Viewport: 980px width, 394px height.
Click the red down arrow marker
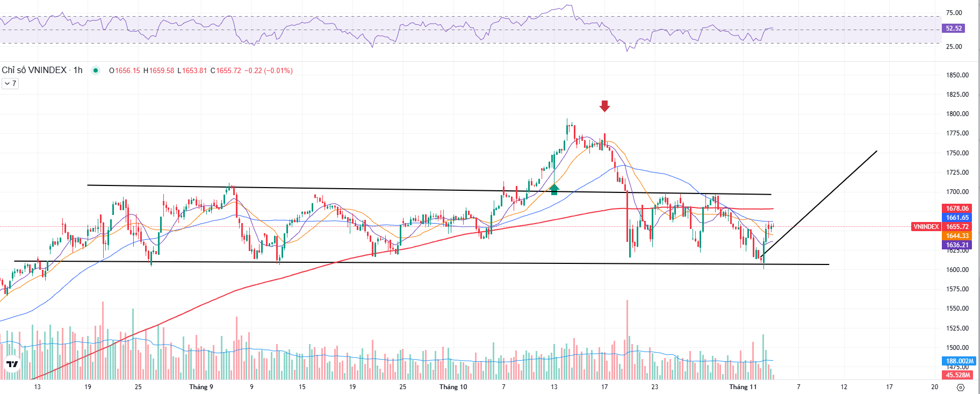[x=604, y=106]
